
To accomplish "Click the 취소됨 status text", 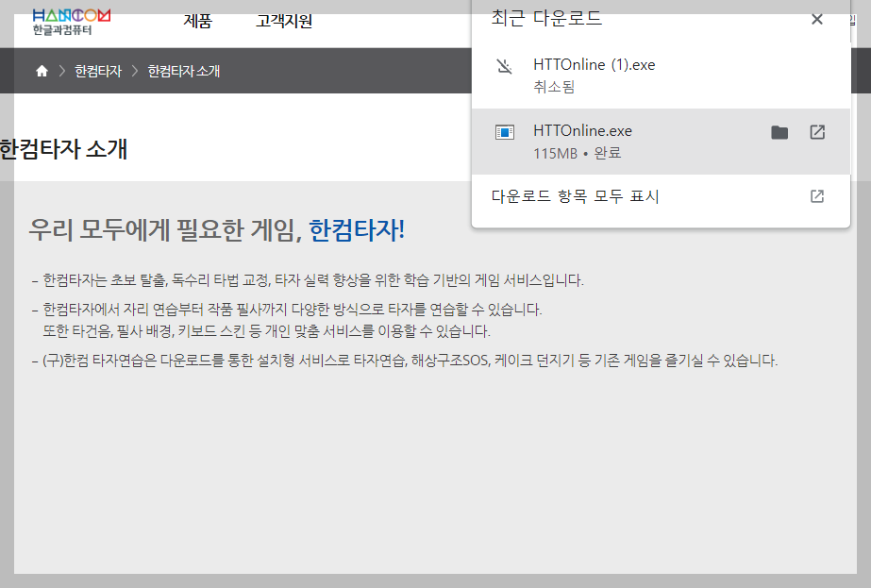I will coord(554,87).
